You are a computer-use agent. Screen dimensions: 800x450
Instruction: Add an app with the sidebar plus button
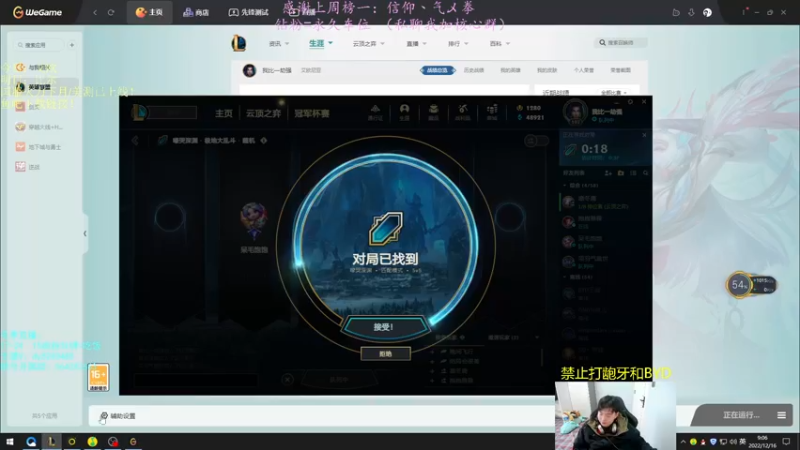[72, 45]
